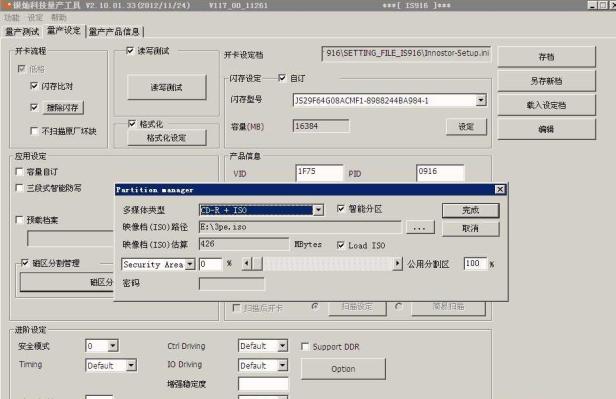Toggle the 读写测试 checkbox
The image size is (616, 399).
130,51
